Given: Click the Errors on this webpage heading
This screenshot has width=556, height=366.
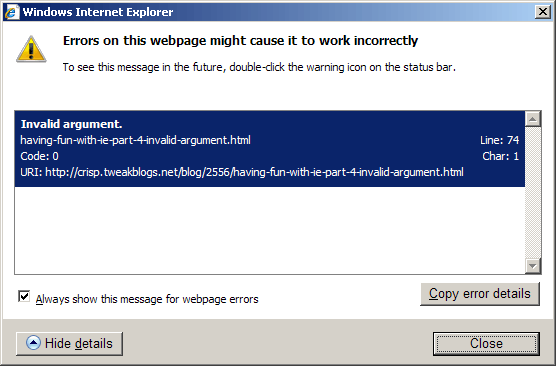Looking at the screenshot, I should pyautogui.click(x=240, y=41).
